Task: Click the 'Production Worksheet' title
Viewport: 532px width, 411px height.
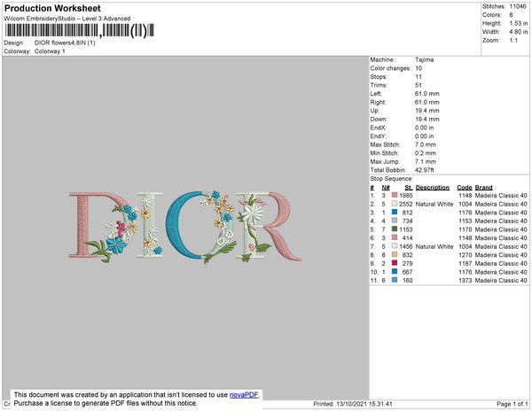Action: tap(52, 8)
